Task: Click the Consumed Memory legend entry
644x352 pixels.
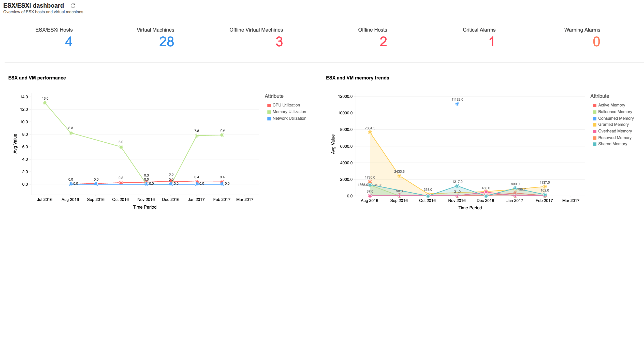Action: (x=616, y=118)
